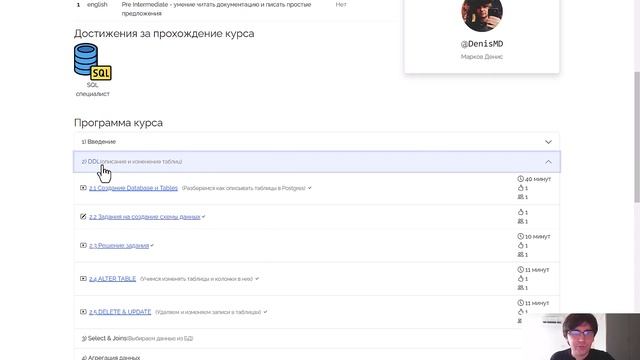Click the 'Достижения за прохождение курса' heading
Screen dimensions: 640x360
tap(164, 33)
